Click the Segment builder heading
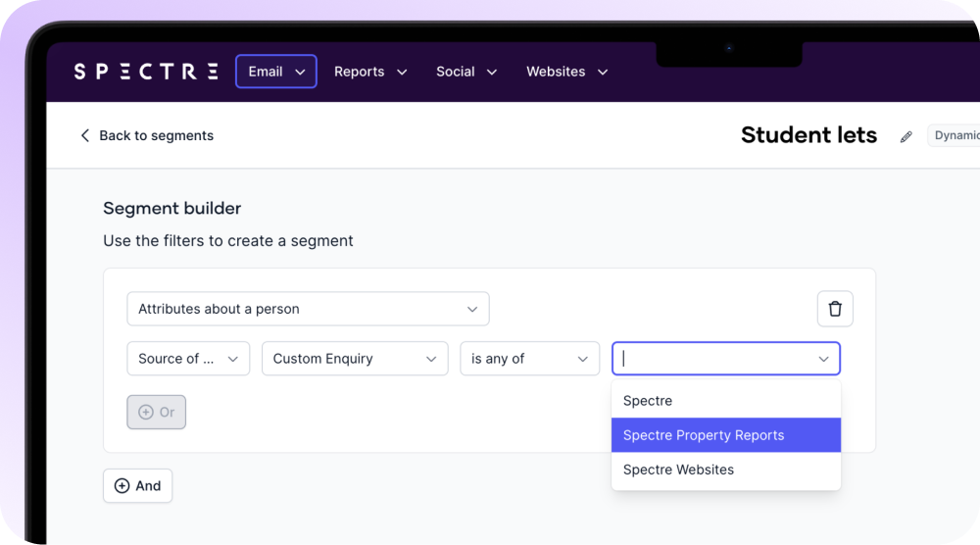The width and height of the screenshot is (980, 545). point(171,208)
